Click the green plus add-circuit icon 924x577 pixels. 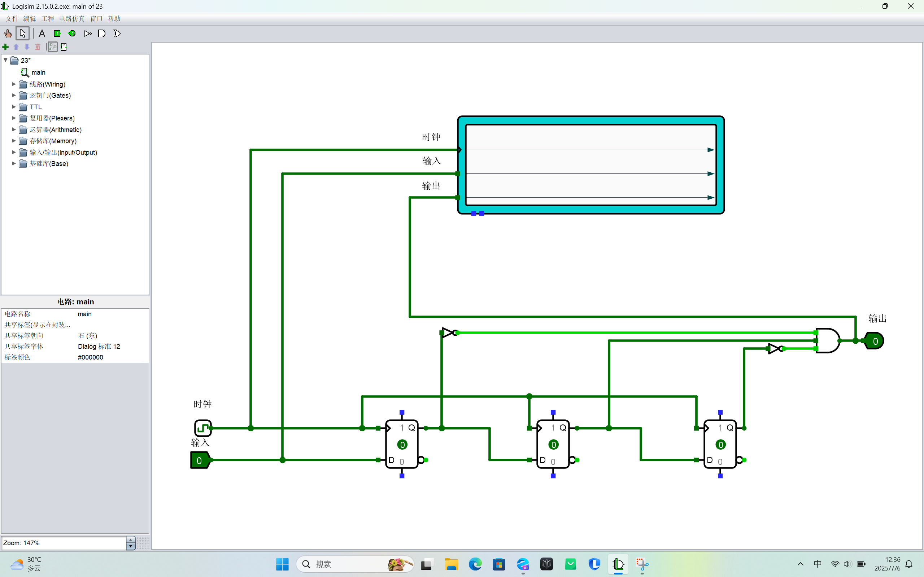click(x=5, y=47)
